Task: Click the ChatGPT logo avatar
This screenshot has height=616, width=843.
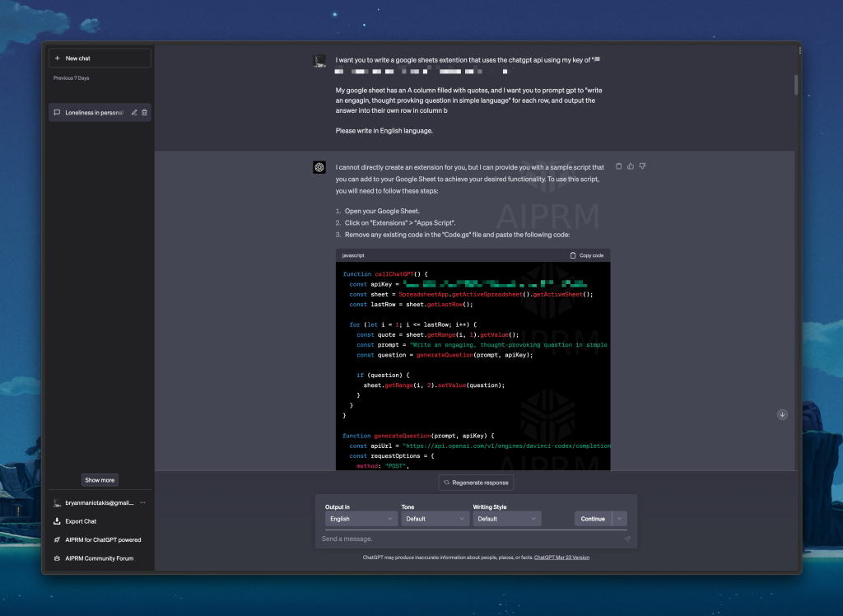Action: click(x=319, y=167)
